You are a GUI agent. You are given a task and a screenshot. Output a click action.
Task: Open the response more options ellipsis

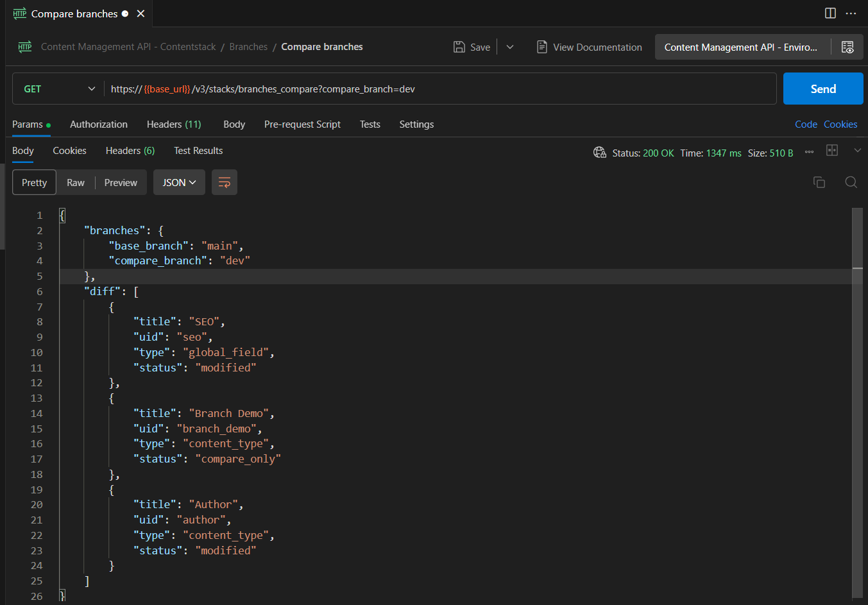[809, 152]
